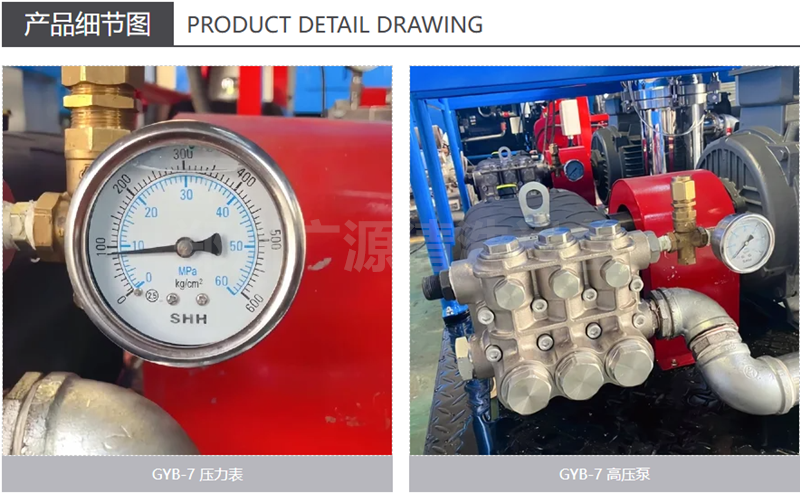This screenshot has width=800, height=493.
Task: Click the GYB-7 高压泵 caption
Action: pyautogui.click(x=604, y=474)
